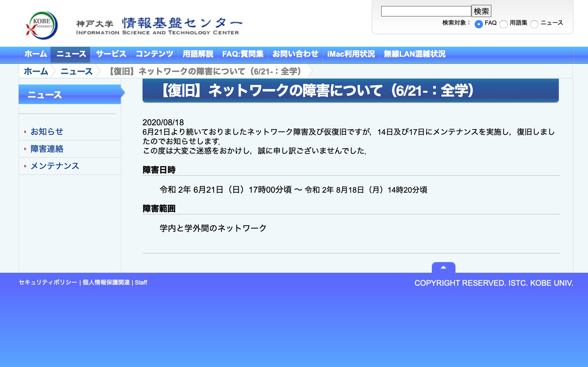588x367 pixels.
Task: Click the scroll-to-top arrow button
Action: point(443,267)
